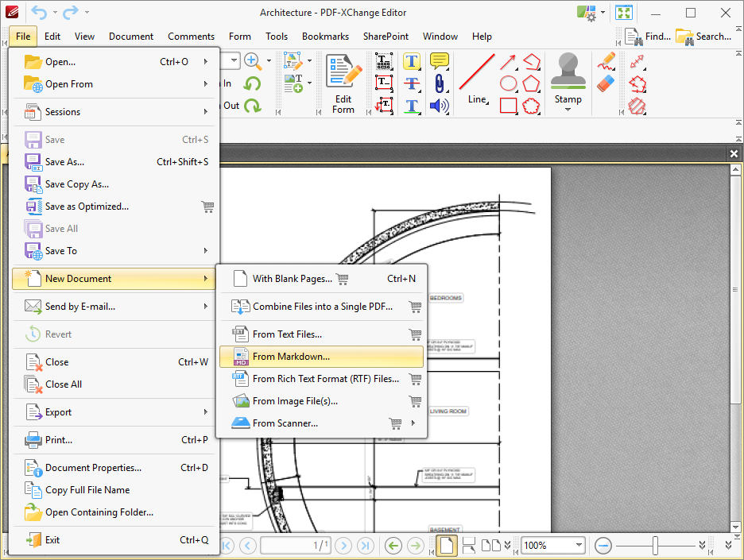Viewport: 744px width, 560px height.
Task: Click the zoom out minus button
Action: (603, 545)
